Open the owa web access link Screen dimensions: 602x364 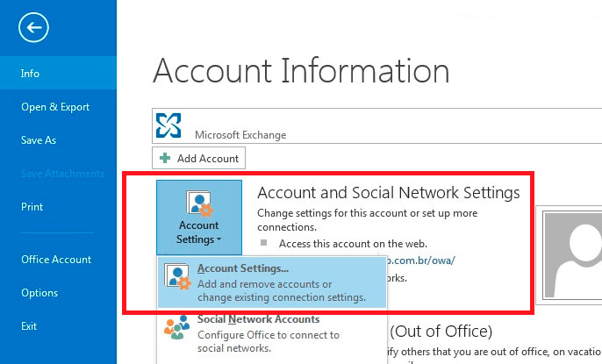(421, 261)
